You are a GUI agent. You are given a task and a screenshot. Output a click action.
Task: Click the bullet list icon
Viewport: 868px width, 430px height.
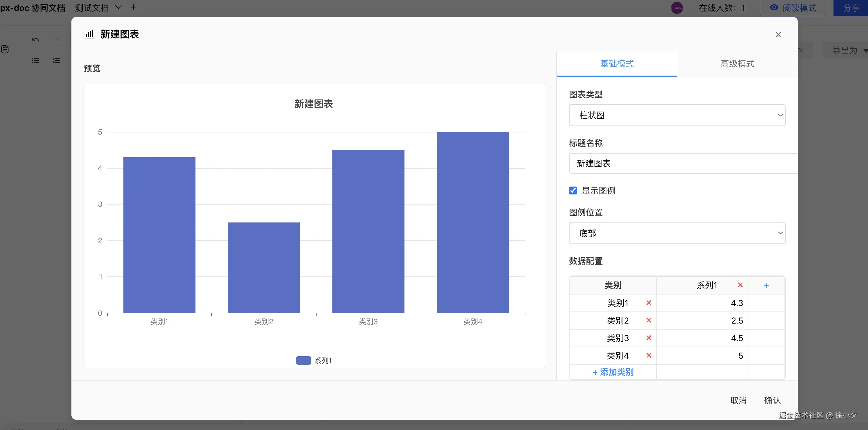point(36,60)
